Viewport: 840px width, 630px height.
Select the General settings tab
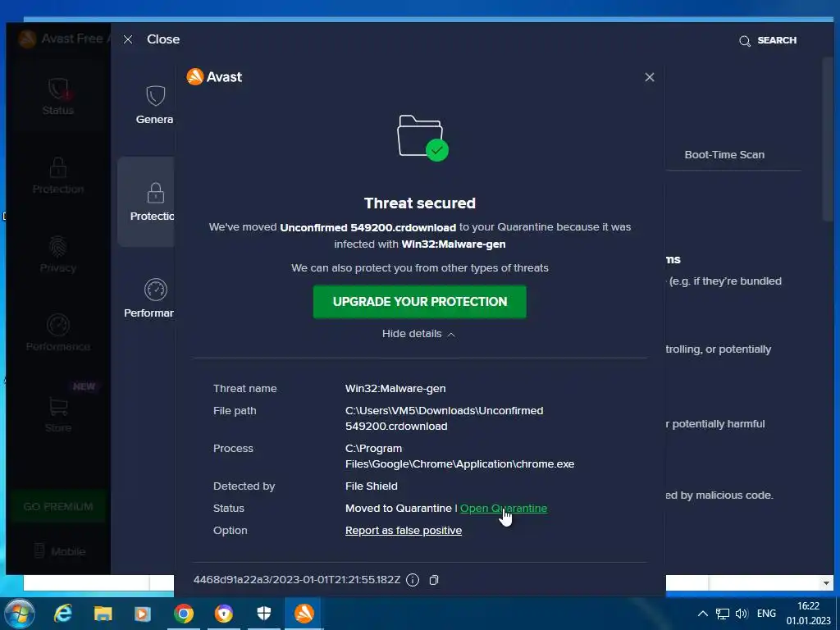pyautogui.click(x=154, y=106)
